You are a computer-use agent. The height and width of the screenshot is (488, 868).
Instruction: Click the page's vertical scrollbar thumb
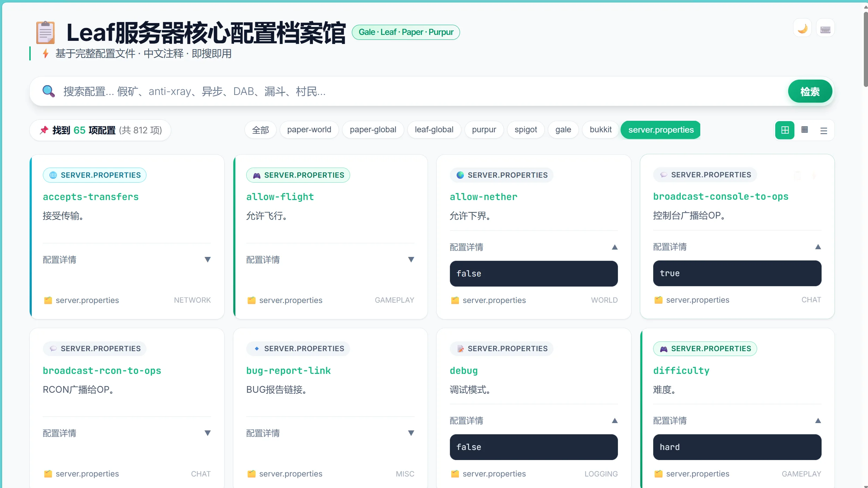tap(866, 49)
